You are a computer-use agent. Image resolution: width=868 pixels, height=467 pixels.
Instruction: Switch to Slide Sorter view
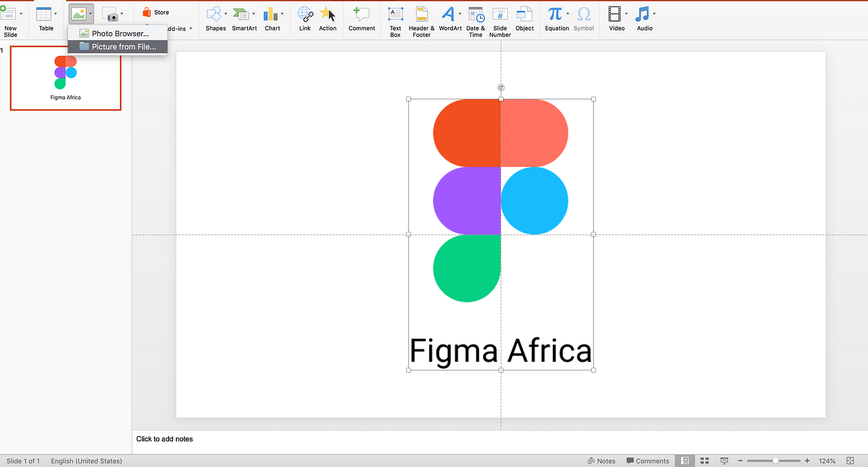[x=705, y=460]
